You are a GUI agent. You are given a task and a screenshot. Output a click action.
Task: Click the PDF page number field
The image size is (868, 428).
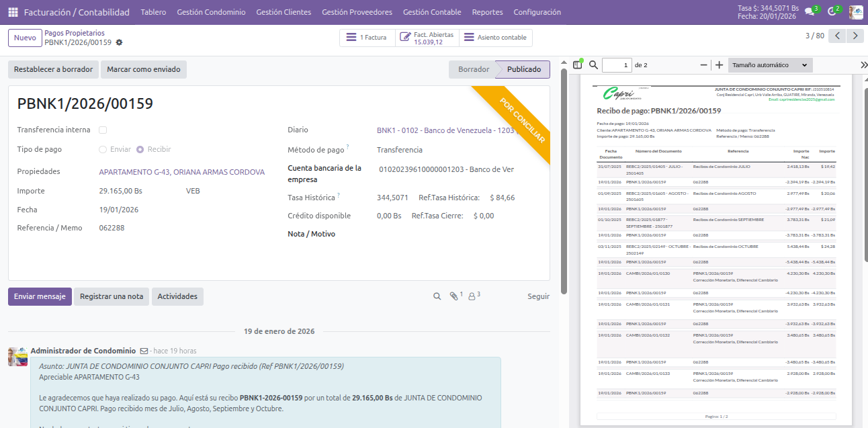click(617, 65)
